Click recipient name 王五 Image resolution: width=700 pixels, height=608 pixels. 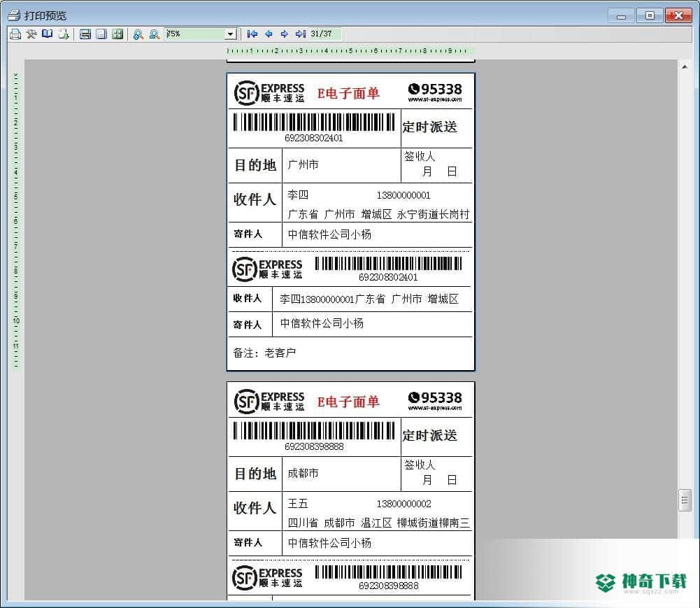pos(298,504)
